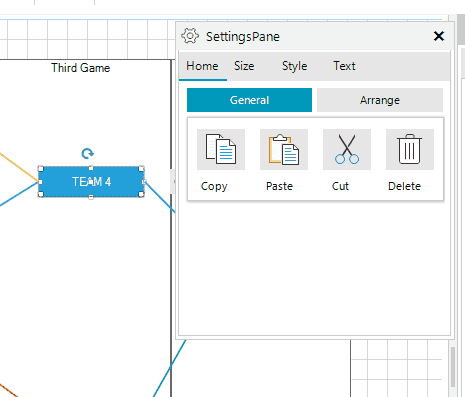This screenshot has width=465, height=397.
Task: Open the Text tab
Action: 344,66
